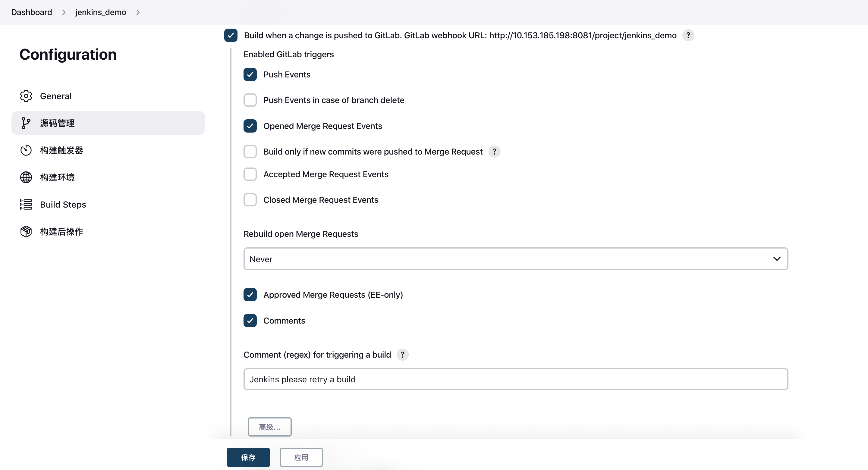
Task: Click the Build Steps list icon
Action: click(x=26, y=205)
